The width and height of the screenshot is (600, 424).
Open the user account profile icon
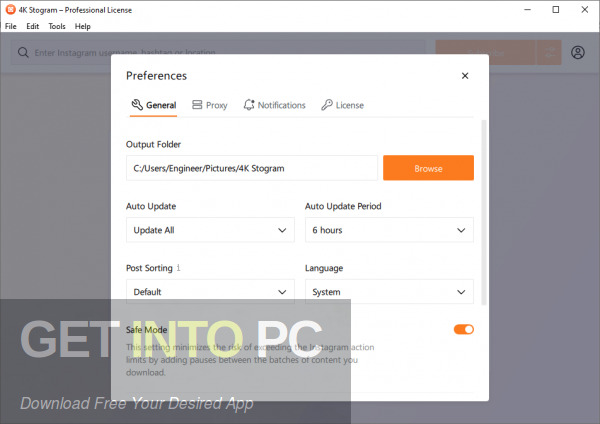point(578,52)
